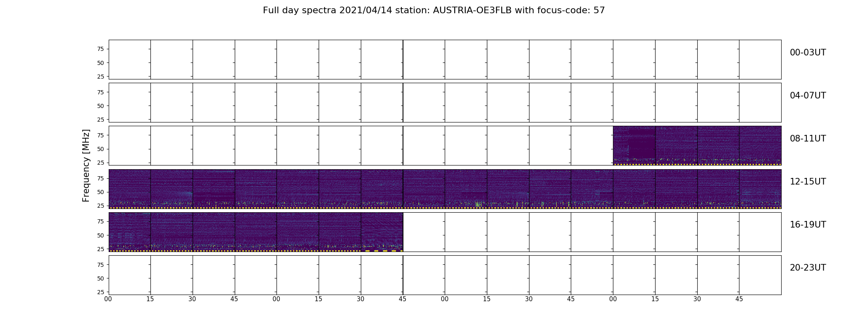This screenshot has width=868, height=331.
Task: Click the '20-23UT' row label
Action: [x=808, y=268]
